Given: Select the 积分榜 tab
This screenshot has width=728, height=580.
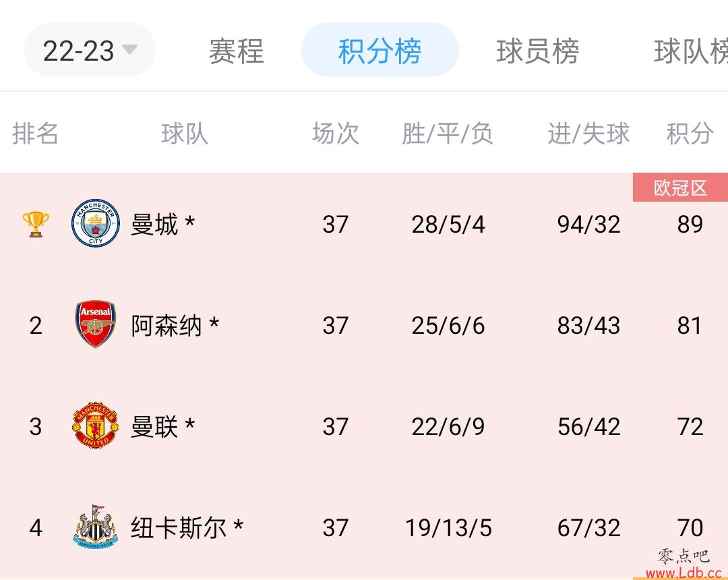Looking at the screenshot, I should point(380,50).
